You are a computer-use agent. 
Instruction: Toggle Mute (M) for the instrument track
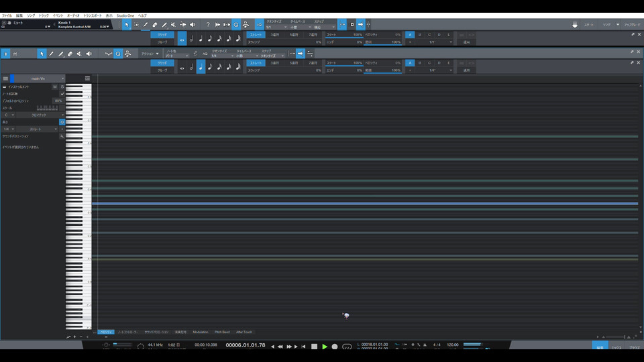[x=54, y=87]
